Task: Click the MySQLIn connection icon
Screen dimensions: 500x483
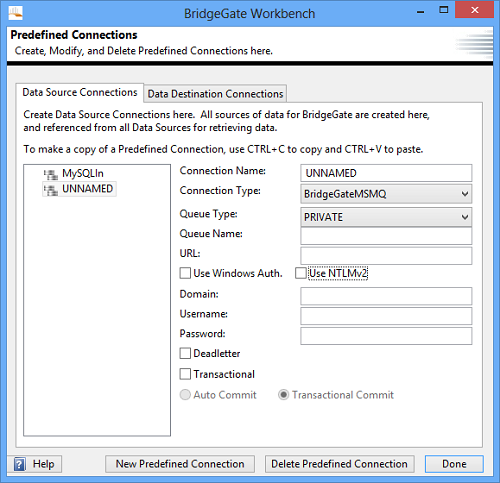Action: [x=51, y=174]
